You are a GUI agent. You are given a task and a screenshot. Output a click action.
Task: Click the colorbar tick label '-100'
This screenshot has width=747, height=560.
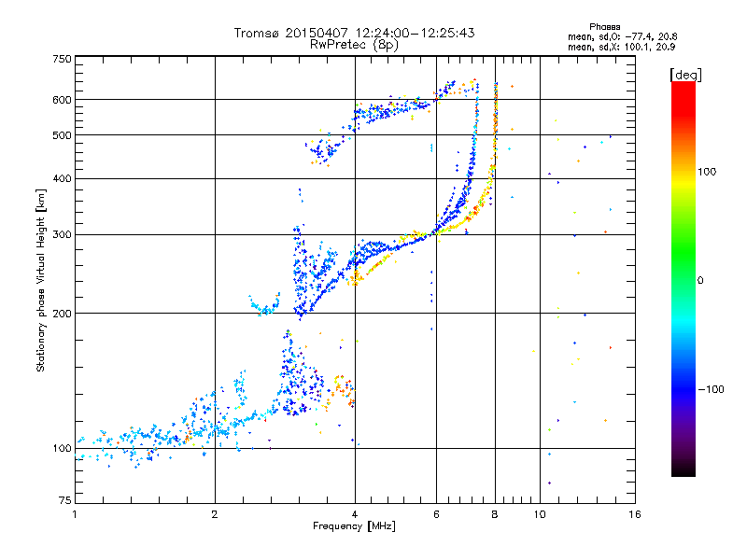pyautogui.click(x=711, y=389)
